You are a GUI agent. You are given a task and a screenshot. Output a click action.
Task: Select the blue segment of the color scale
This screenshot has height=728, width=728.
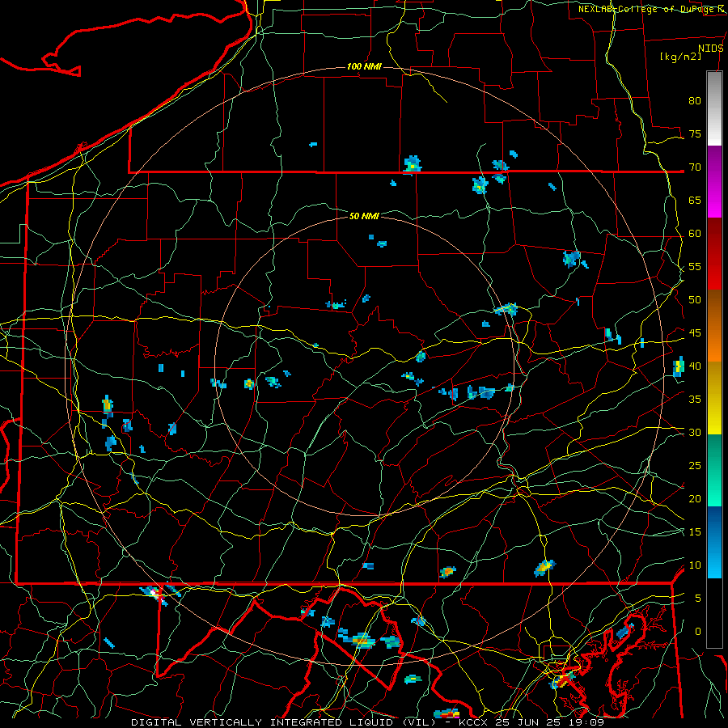714,542
